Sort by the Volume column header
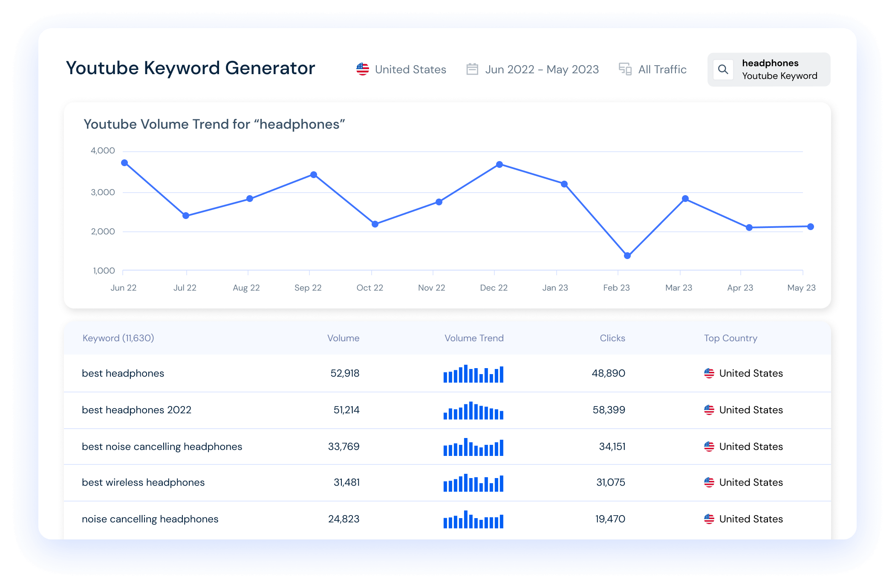The image size is (895, 588). [343, 338]
